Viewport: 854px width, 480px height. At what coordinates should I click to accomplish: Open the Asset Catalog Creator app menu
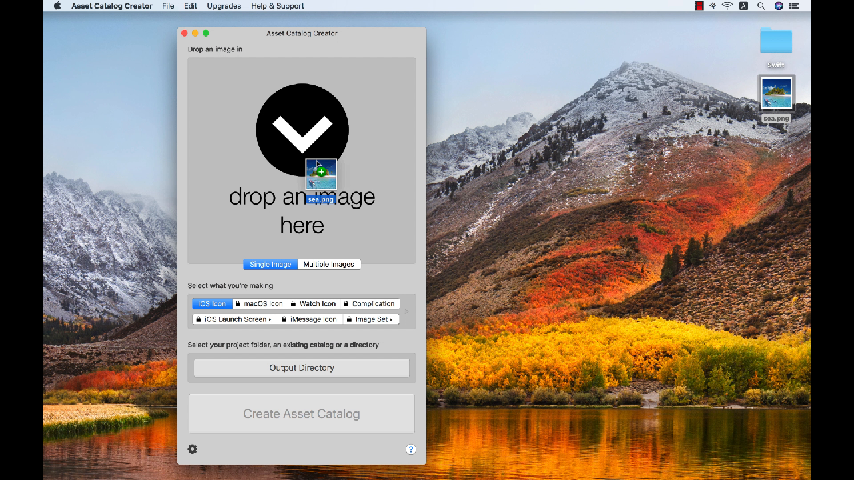click(x=112, y=6)
